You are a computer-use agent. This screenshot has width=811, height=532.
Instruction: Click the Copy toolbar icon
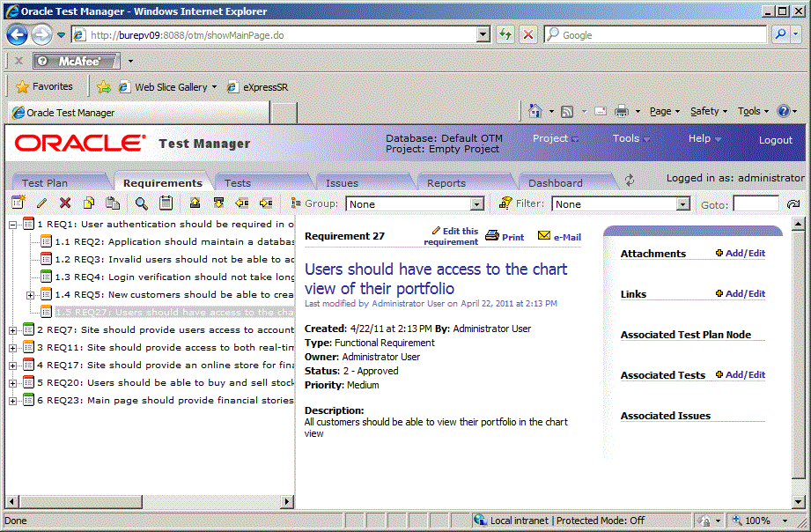89,203
